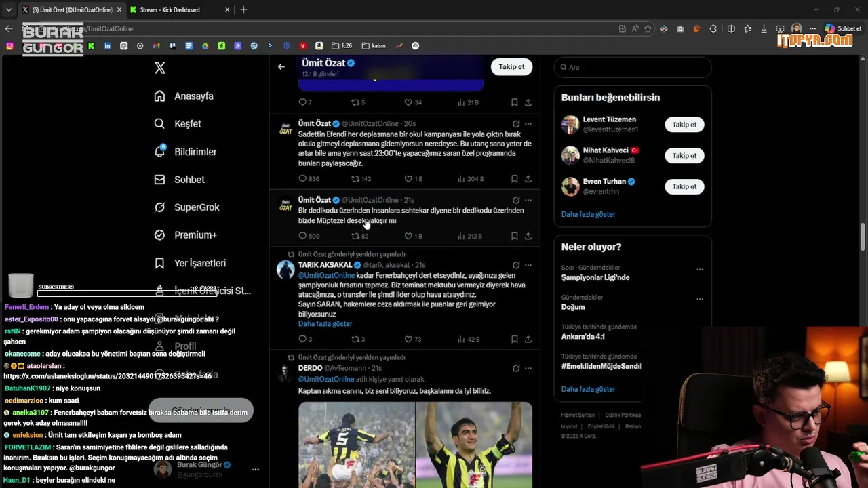868x488 pixels.
Task: Open options for the Doğum trend
Action: click(x=700, y=299)
